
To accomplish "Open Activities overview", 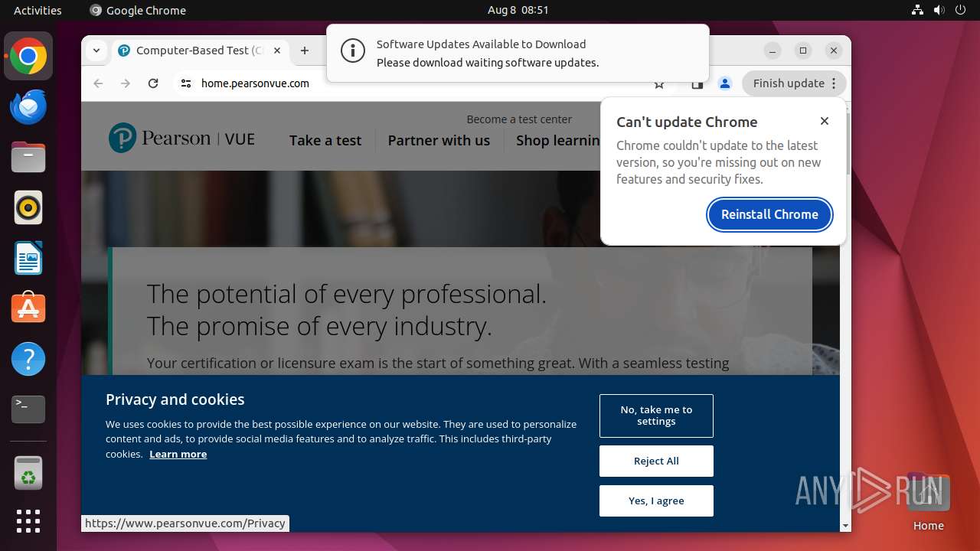I will [x=38, y=10].
